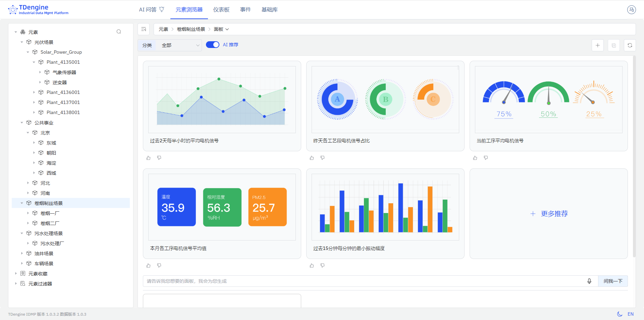
Task: Click the copy panels icon button
Action: 614,45
